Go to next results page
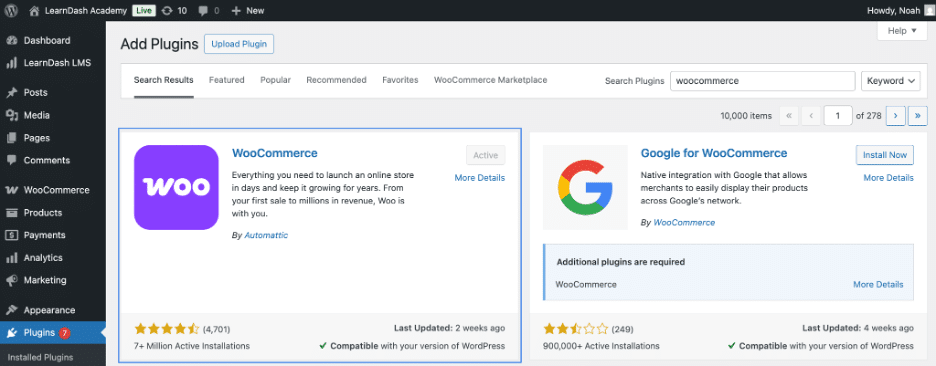Screen dimensions: 936x366 click(x=895, y=116)
